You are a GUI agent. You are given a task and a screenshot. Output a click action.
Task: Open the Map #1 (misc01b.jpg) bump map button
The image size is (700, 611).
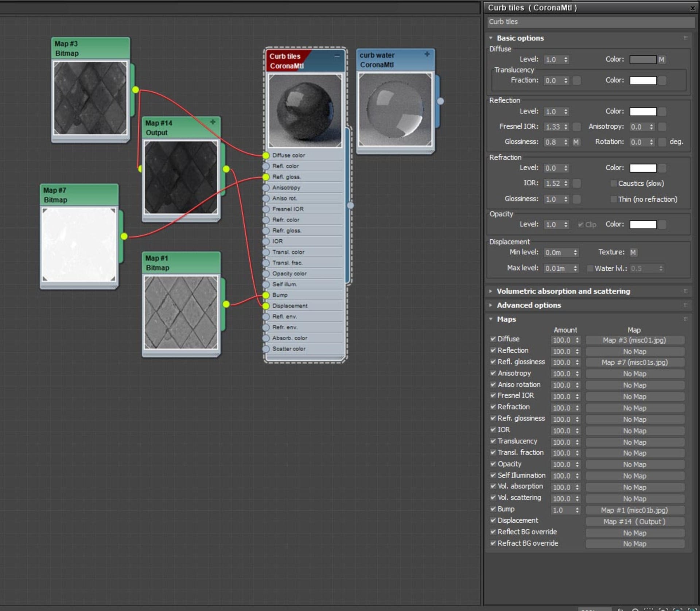coord(635,510)
